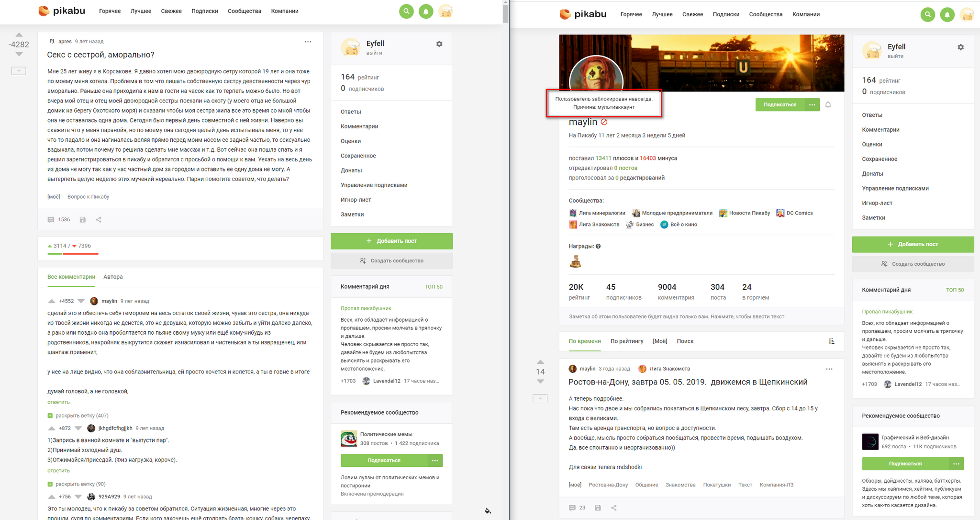980x520 pixels.
Task: Open the Поиск tab on maylin's profile
Action: [685, 341]
